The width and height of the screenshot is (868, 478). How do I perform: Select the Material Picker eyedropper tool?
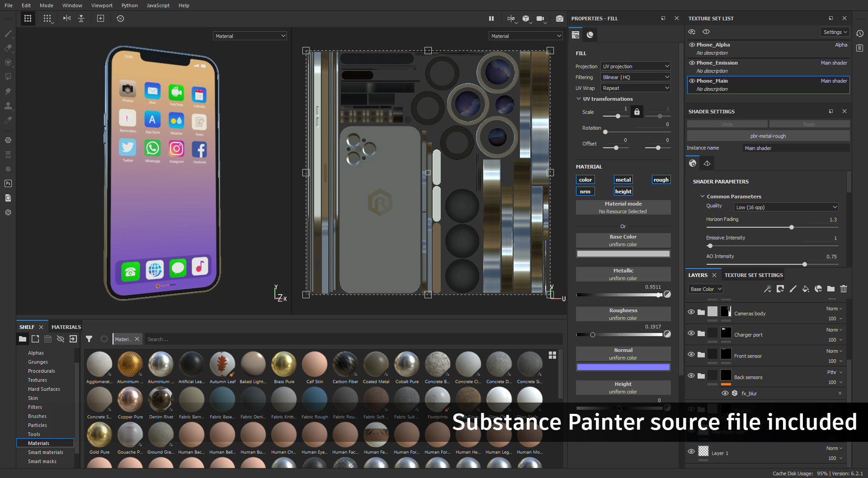(x=8, y=120)
